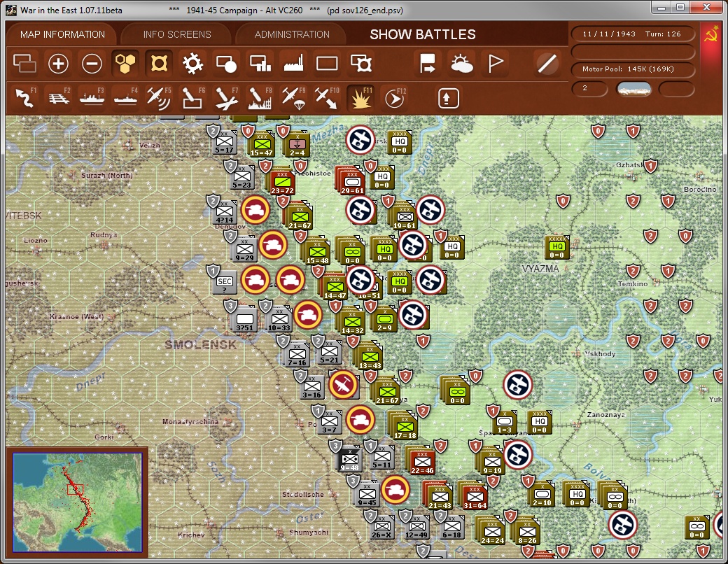Select the unit counter labeled 5=17
728x564 pixels.
224,143
